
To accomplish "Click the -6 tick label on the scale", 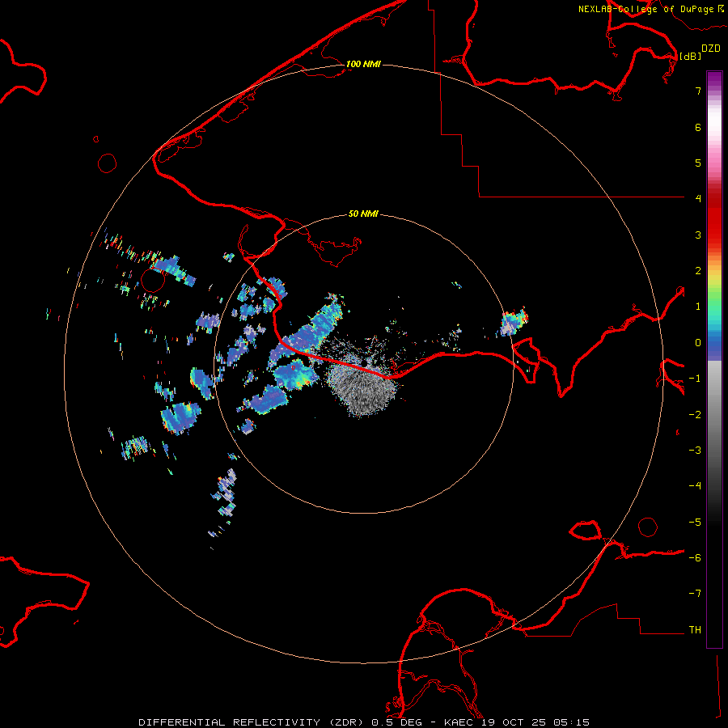I will (695, 558).
